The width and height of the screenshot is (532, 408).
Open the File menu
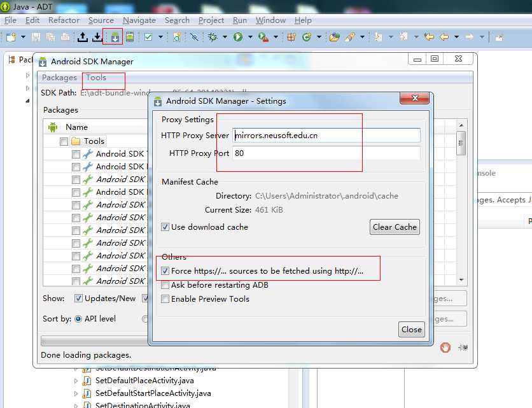click(10, 20)
